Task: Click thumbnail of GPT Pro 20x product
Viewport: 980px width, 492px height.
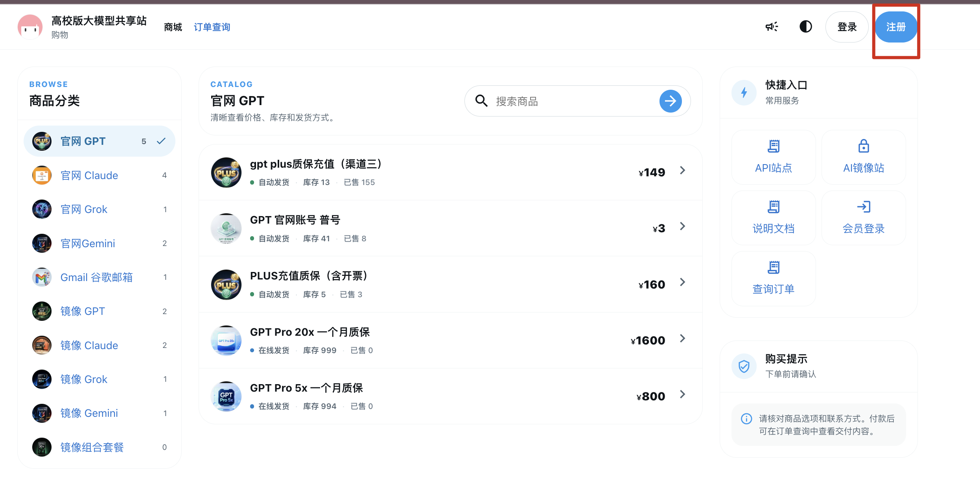Action: click(226, 340)
